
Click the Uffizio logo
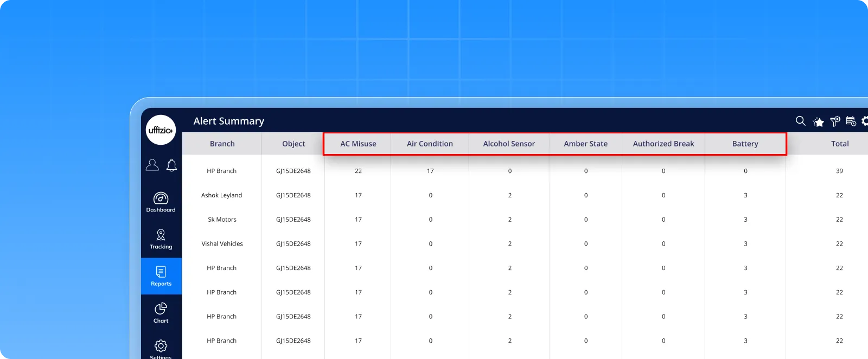(161, 130)
